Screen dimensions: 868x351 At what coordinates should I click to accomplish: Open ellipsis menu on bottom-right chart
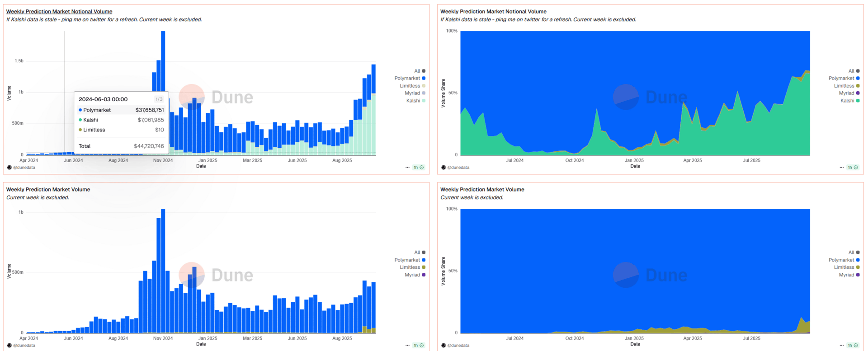pyautogui.click(x=841, y=346)
